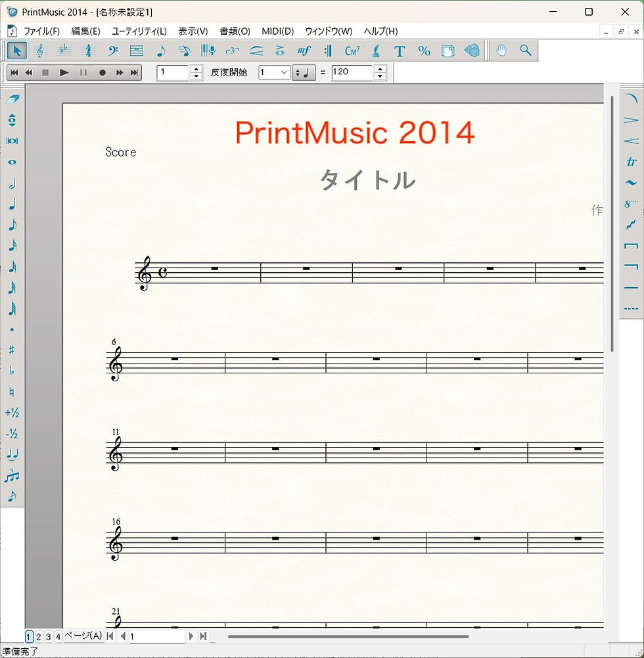This screenshot has width=644, height=658.
Task: Select the Tuplet tool
Action: (x=232, y=51)
